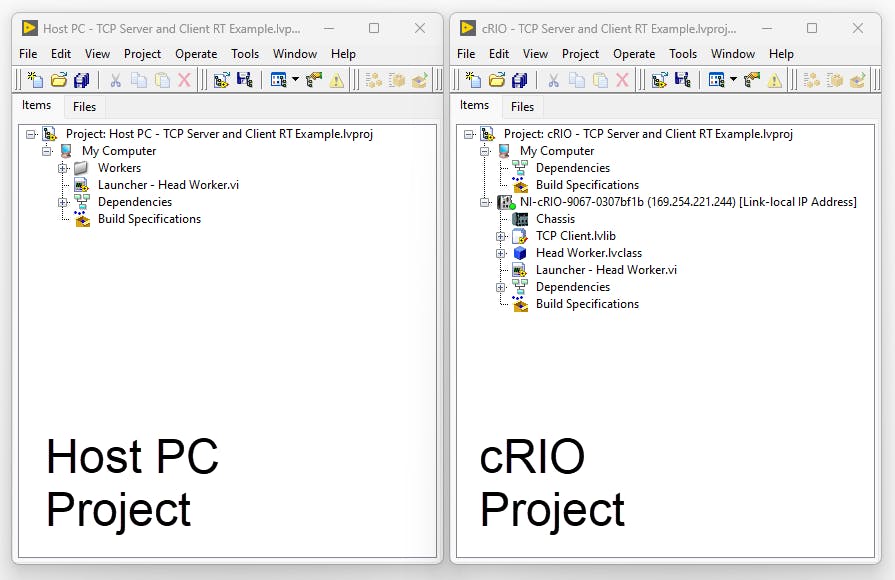Click New Project icon in Host PC toolbar
This screenshot has width=895, height=580.
tap(35, 80)
